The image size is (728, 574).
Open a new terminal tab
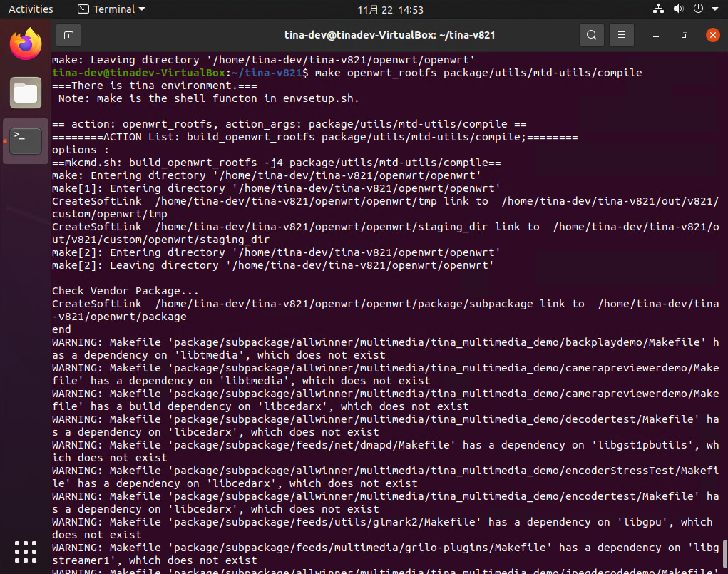click(x=68, y=34)
